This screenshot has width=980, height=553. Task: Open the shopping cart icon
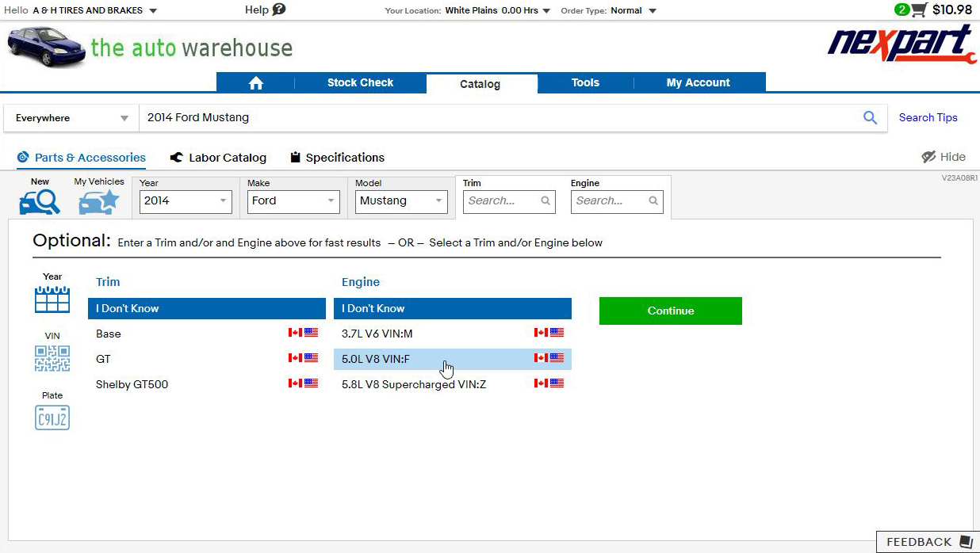[x=919, y=10]
